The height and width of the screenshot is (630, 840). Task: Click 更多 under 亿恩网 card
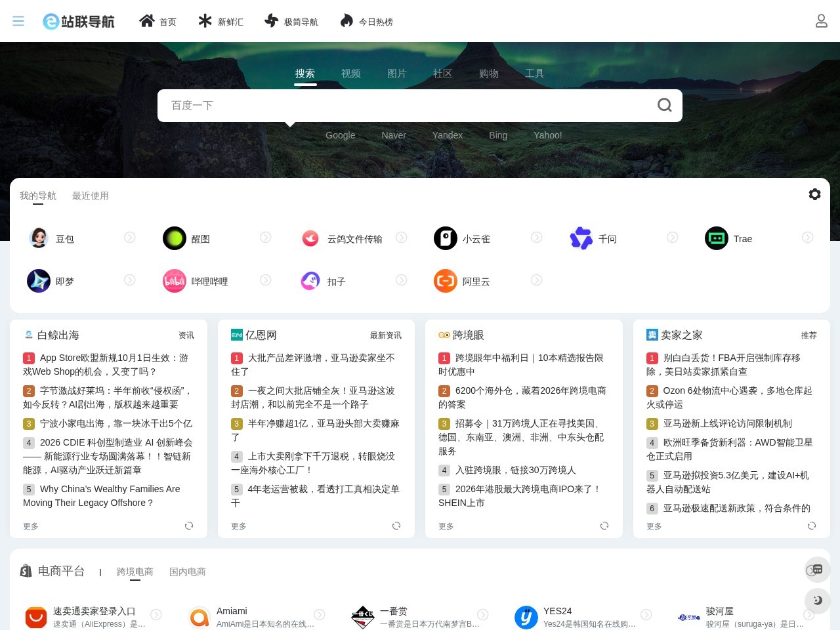click(239, 526)
